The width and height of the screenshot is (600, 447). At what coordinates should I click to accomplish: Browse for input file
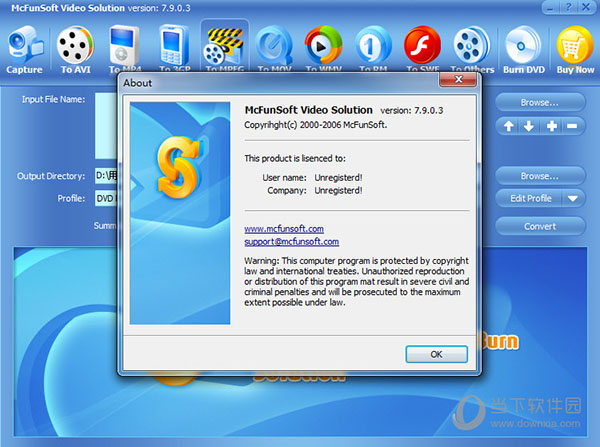click(540, 103)
